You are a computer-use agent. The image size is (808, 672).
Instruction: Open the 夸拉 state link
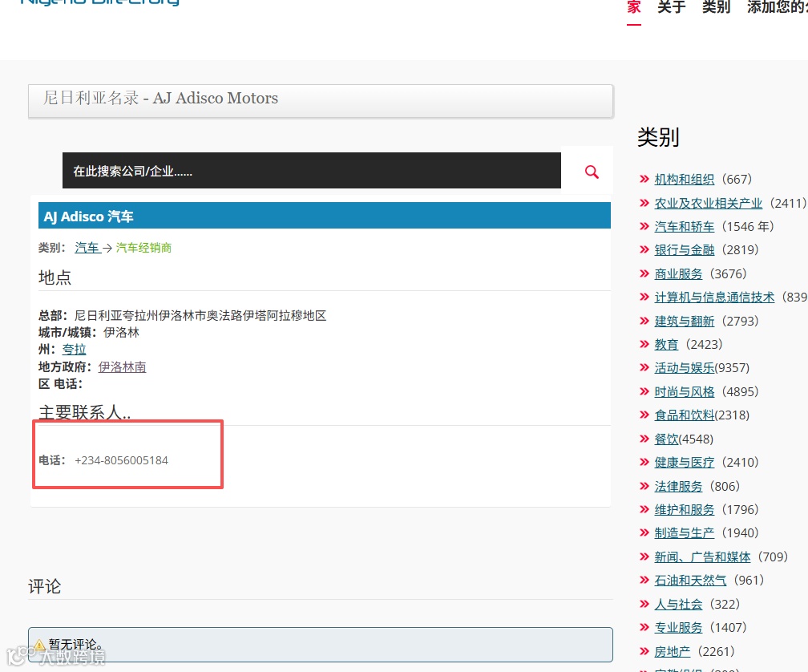click(75, 350)
